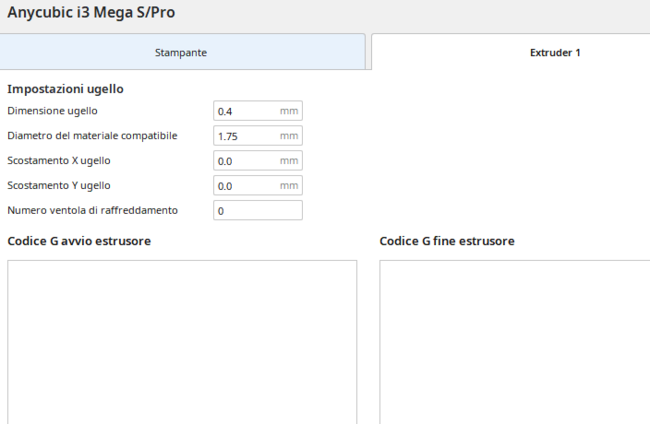The height and width of the screenshot is (424, 650).
Task: Click inside the Codice G fine estrusore text area
Action: [514, 340]
